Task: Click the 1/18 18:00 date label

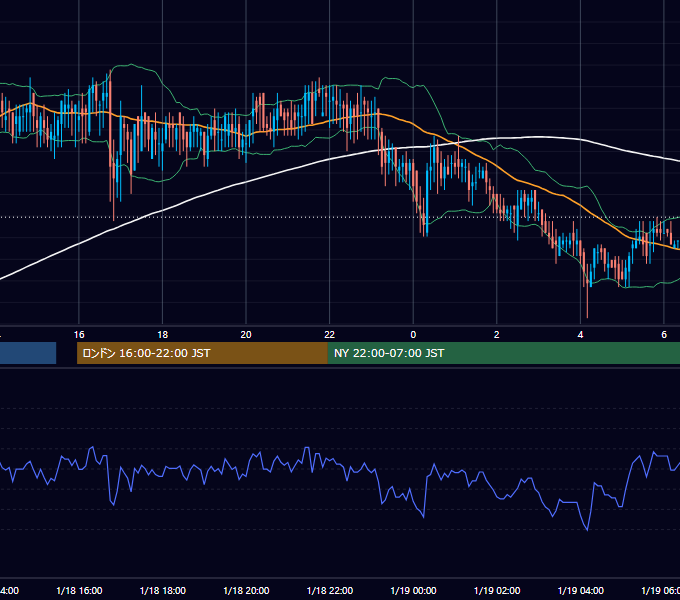Action: 163,590
